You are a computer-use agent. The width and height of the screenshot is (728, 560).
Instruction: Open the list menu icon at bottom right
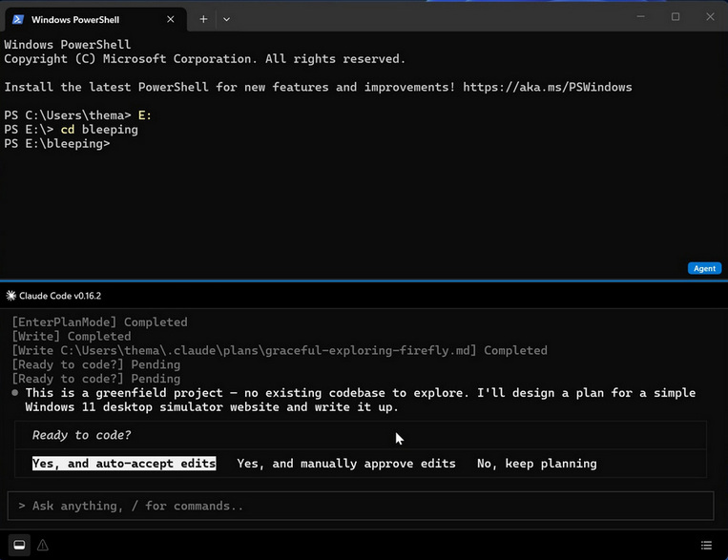[706, 545]
